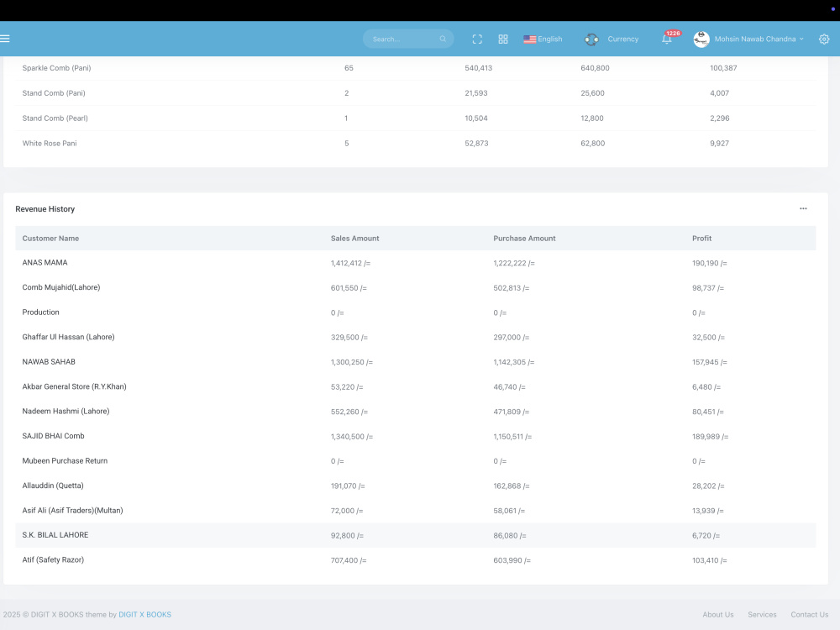Click sales amount 1,412,412 /=
This screenshot has width=840, height=630.
click(x=350, y=263)
